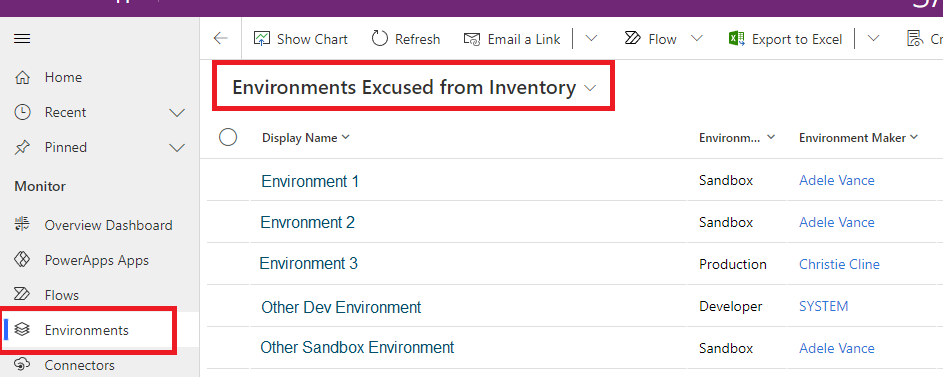Toggle the select-all circle checkbox
This screenshot has width=943, height=377.
228,138
